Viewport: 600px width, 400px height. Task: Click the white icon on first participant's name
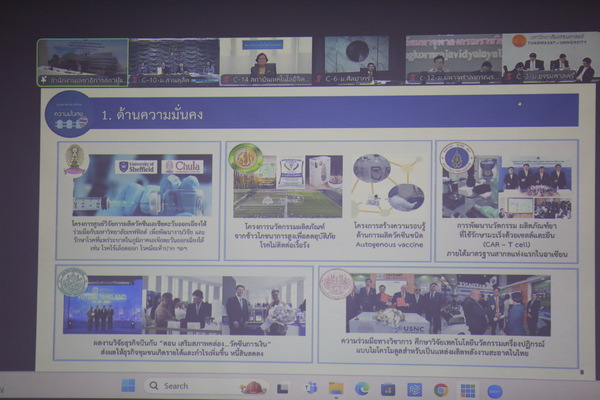(44, 80)
